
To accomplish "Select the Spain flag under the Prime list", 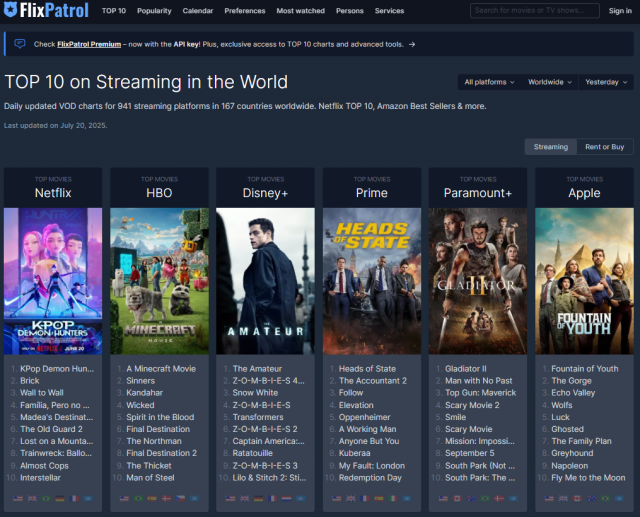I will pyautogui.click(x=379, y=498).
